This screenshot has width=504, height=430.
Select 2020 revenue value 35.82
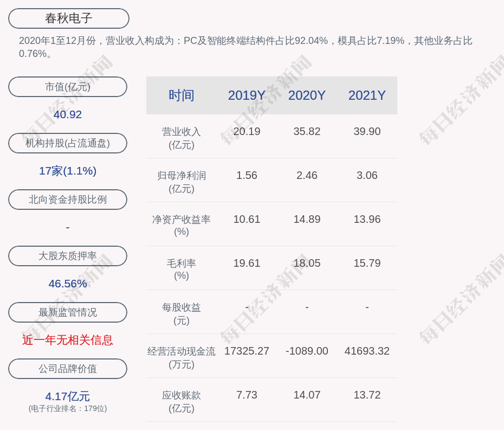(307, 132)
